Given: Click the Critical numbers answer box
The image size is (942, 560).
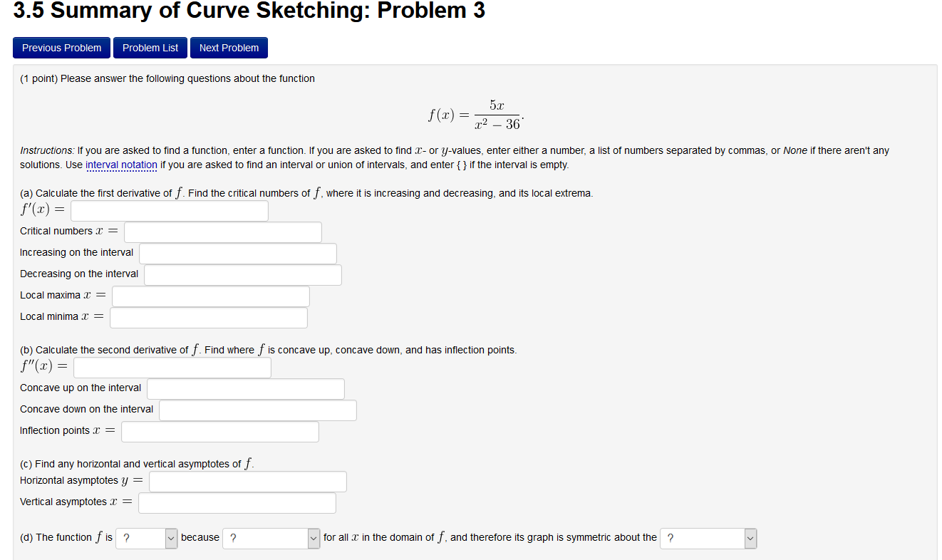Looking at the screenshot, I should tap(222, 232).
